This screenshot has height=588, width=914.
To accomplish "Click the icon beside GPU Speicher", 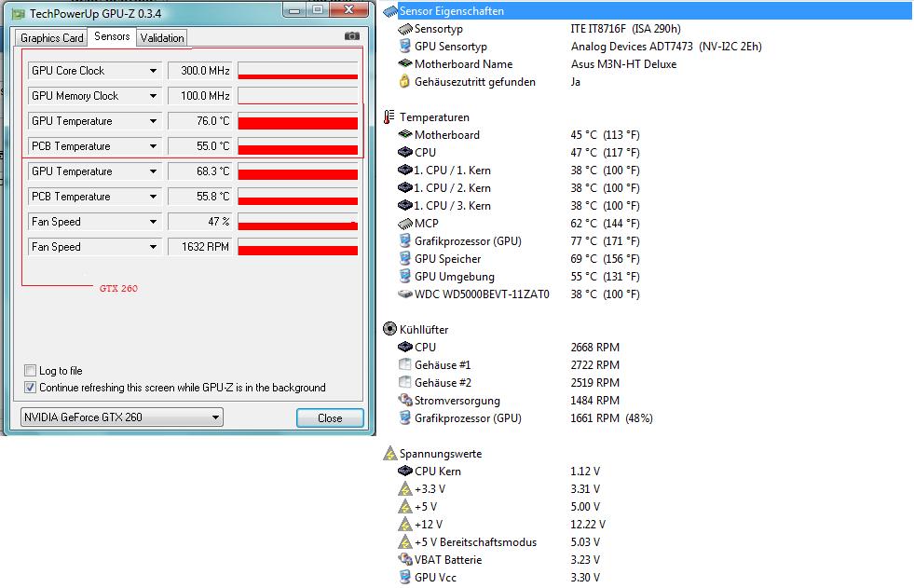I will point(405,258).
